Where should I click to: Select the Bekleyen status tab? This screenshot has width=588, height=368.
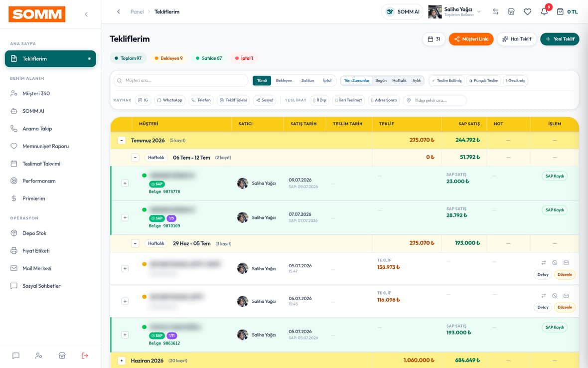tap(284, 80)
